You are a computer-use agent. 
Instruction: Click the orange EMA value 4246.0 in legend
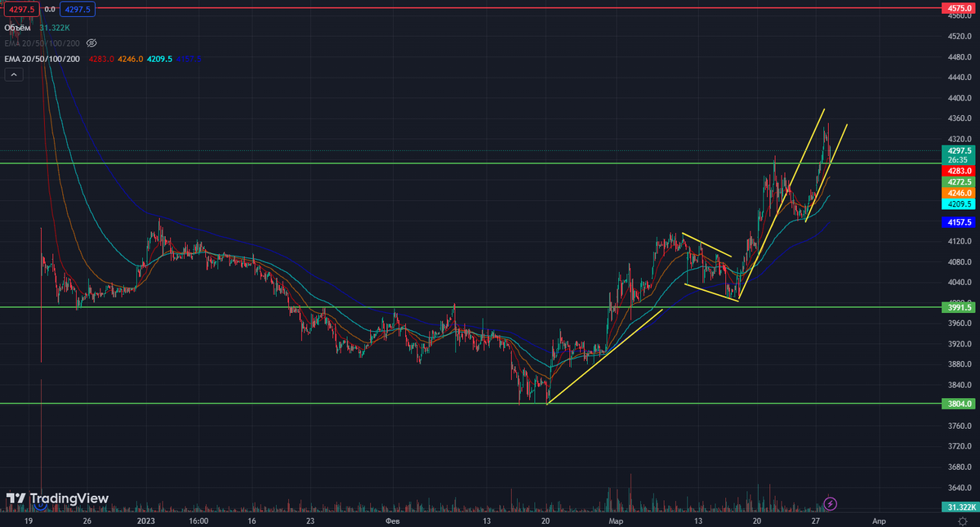pos(130,59)
